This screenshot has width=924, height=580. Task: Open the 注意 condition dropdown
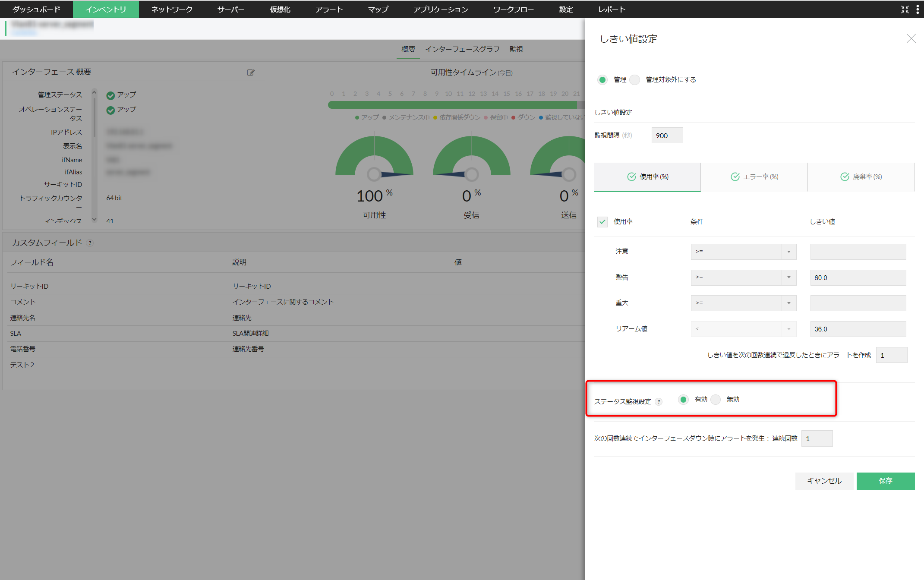coord(743,252)
